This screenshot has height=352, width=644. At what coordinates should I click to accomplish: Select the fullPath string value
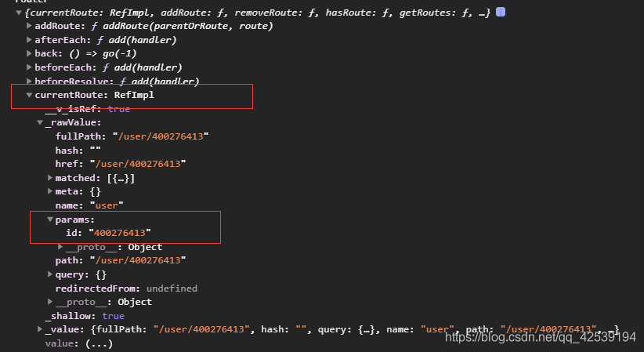click(161, 136)
